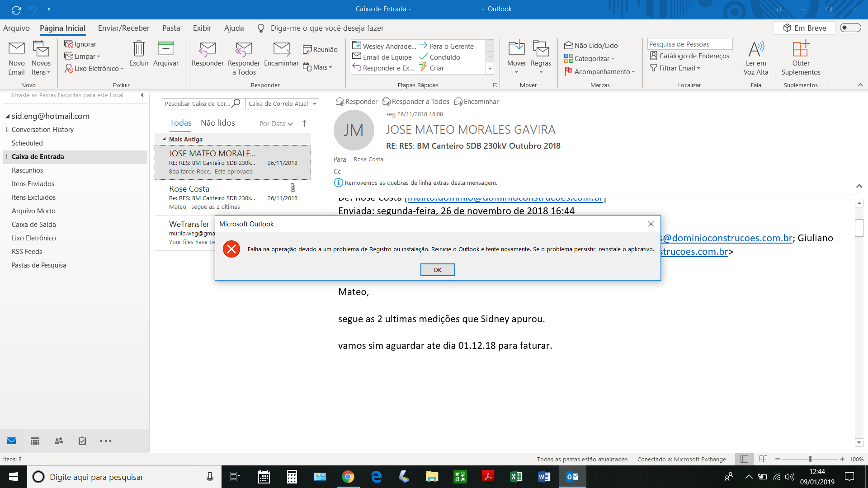Click the Excluir trash icon
The width and height of the screenshot is (868, 488).
139,49
